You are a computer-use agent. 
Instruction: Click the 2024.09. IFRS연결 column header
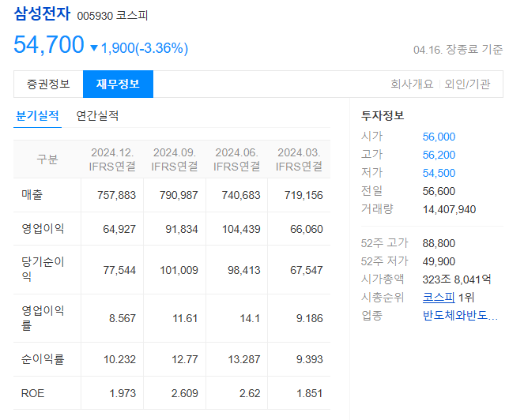[x=175, y=159]
